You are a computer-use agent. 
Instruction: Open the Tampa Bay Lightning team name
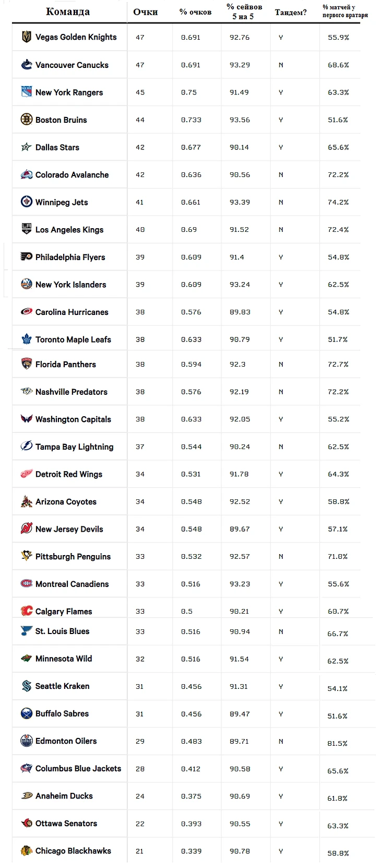point(74,447)
